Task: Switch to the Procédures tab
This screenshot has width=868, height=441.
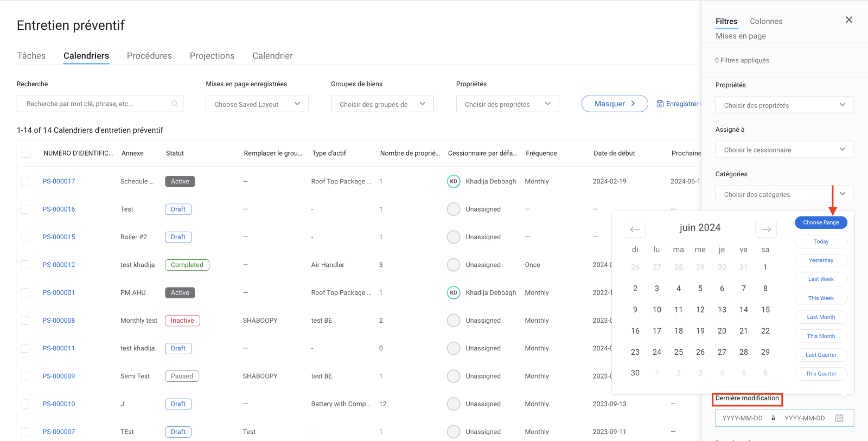Action: [149, 56]
